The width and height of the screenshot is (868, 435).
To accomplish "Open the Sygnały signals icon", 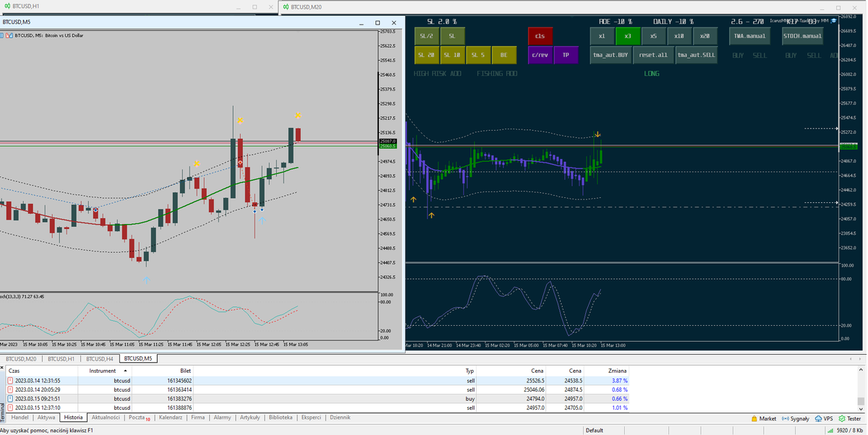I will coord(784,418).
